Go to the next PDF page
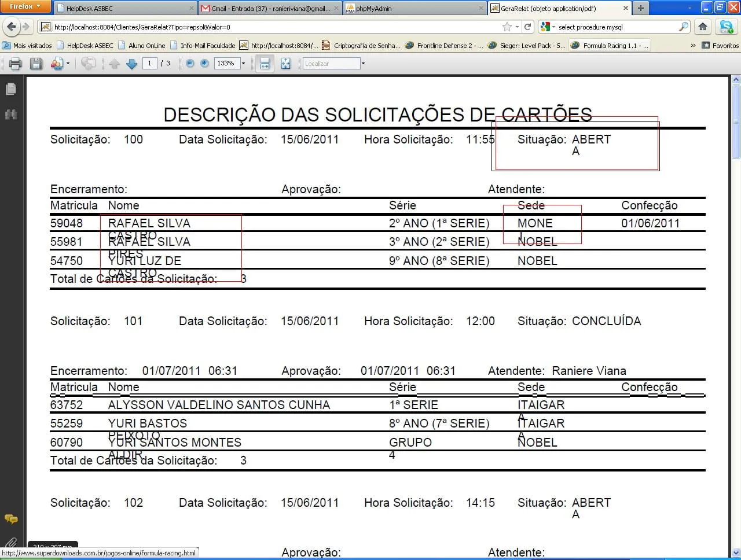 [131, 64]
